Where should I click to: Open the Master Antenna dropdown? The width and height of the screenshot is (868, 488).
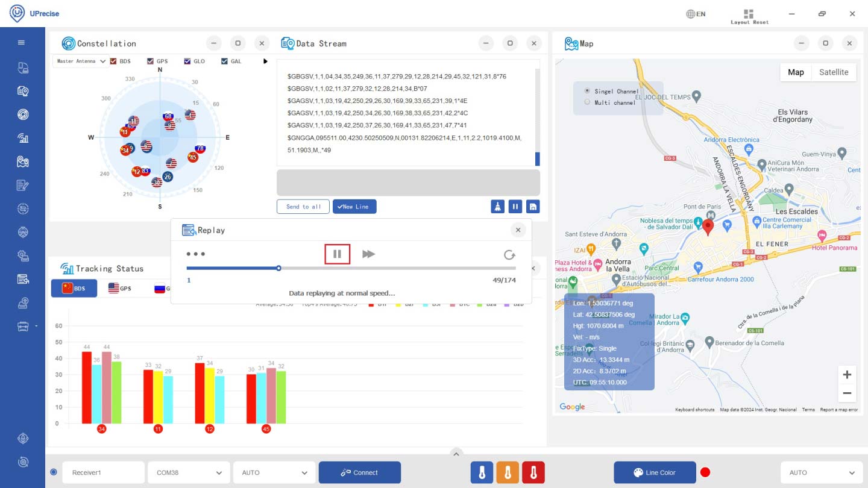[81, 61]
